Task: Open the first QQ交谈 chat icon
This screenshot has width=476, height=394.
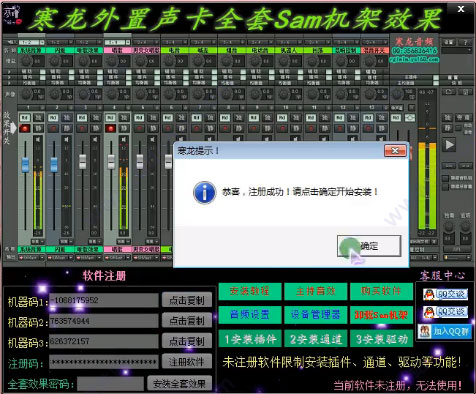Action: pos(445,294)
